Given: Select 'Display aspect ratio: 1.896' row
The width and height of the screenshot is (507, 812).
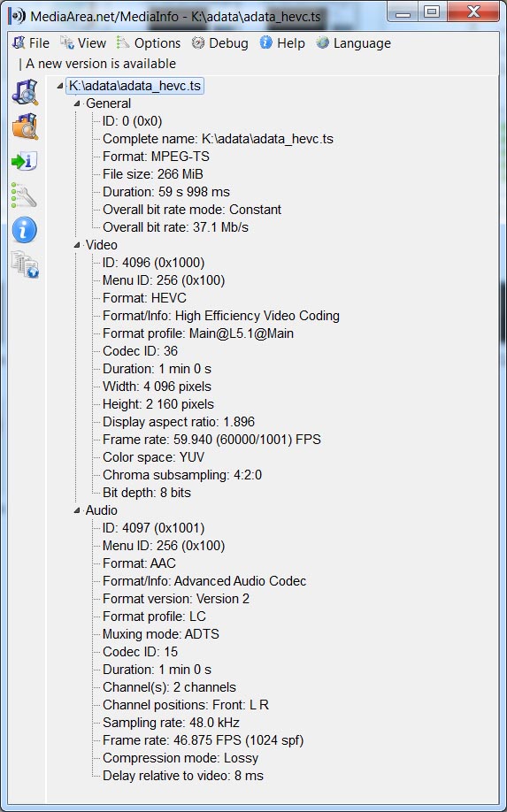Looking at the screenshot, I should click(179, 422).
